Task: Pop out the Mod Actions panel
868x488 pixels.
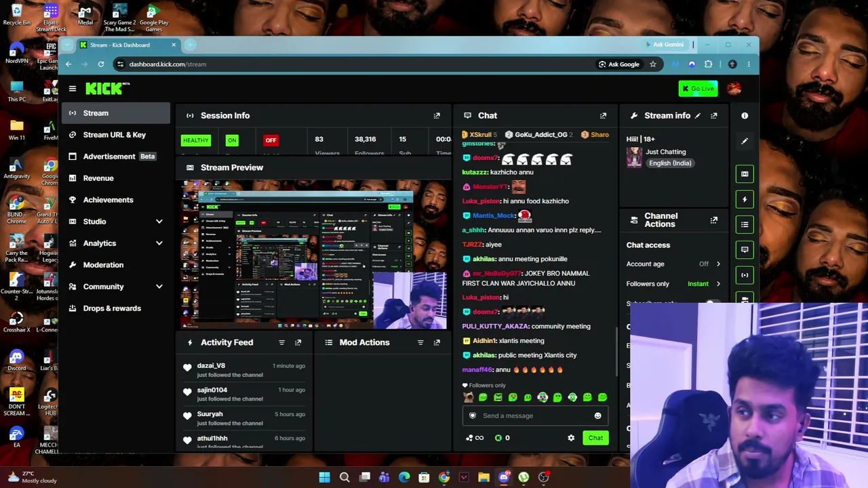Action: coord(437,343)
